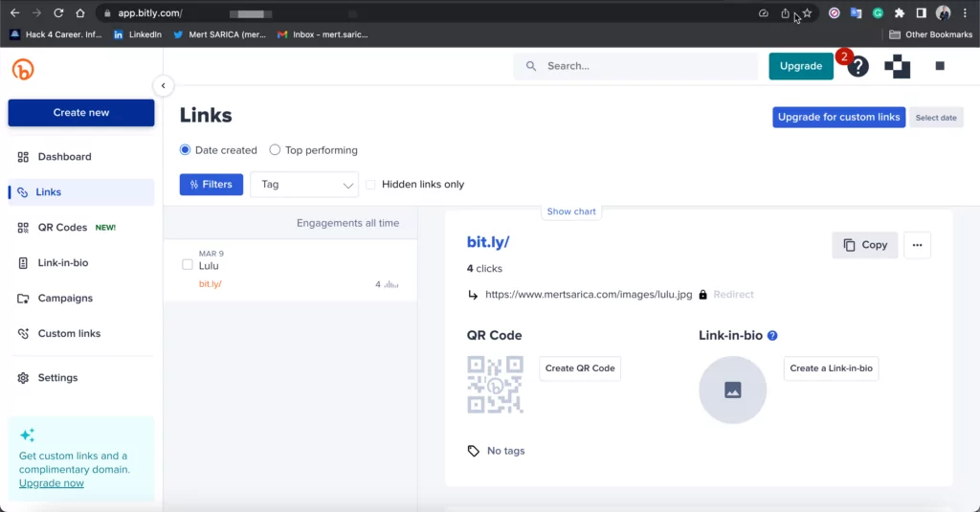Click the tag icon beside No tags
980x512 pixels.
click(473, 451)
